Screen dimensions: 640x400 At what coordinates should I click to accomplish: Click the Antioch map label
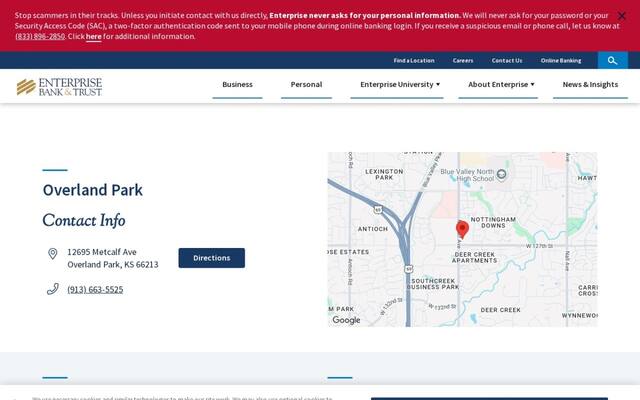pyautogui.click(x=373, y=229)
